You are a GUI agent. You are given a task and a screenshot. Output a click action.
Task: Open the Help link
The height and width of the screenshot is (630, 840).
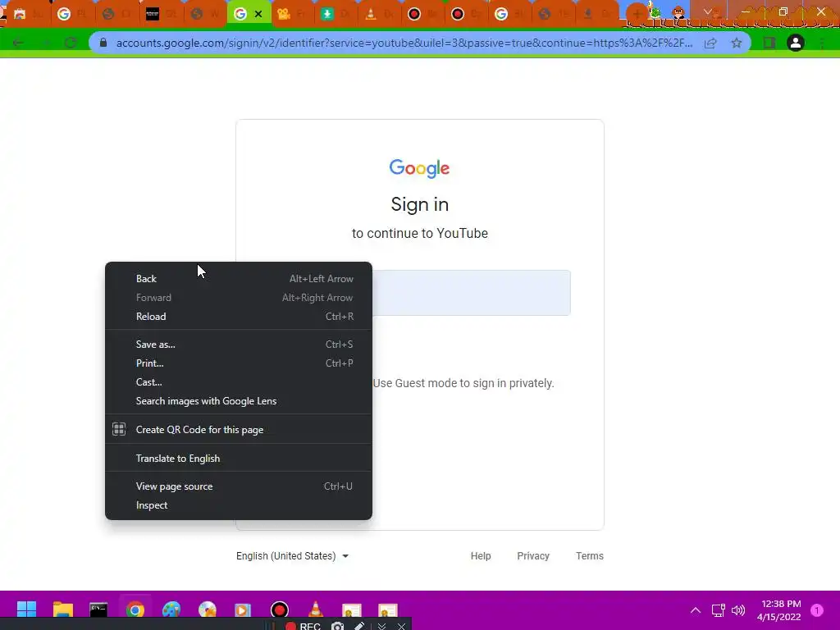[x=481, y=556]
